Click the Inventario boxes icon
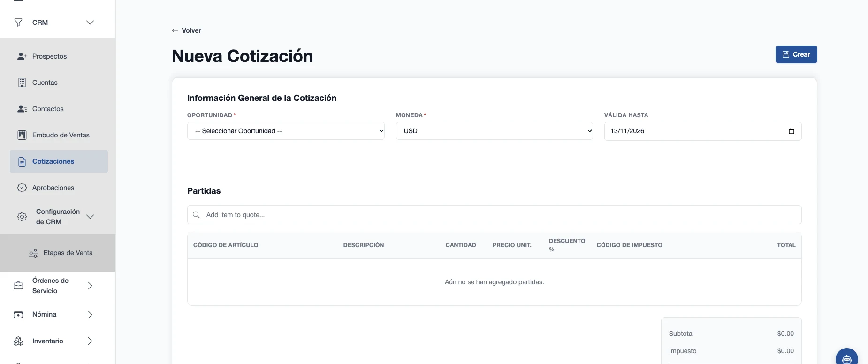The width and height of the screenshot is (868, 364). pos(18,341)
